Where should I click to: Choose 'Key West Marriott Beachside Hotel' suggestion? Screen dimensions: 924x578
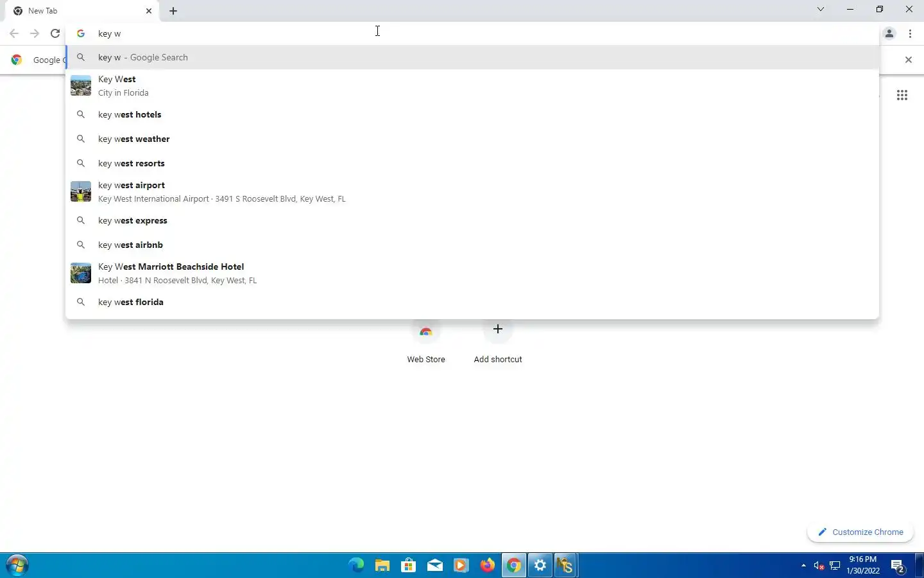472,273
